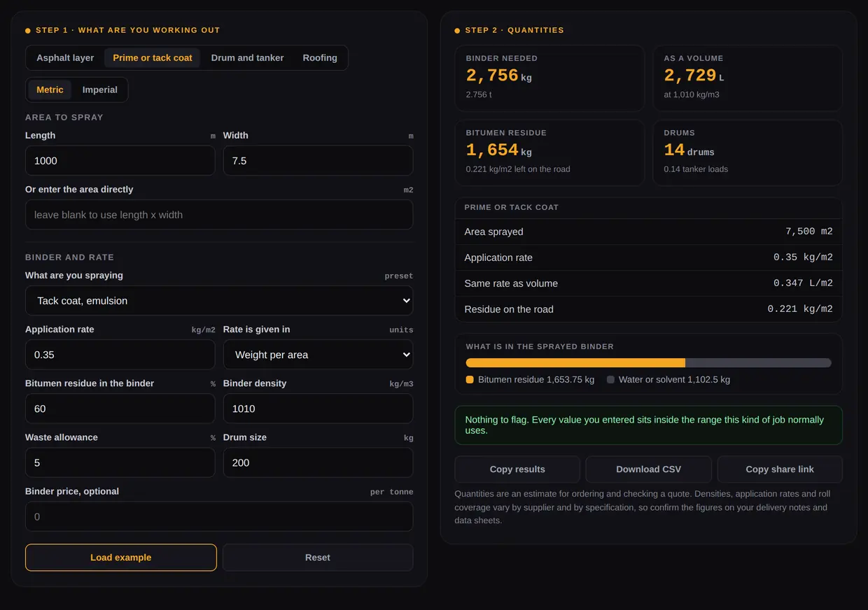Focus the Waste allowance field
Image resolution: width=868 pixels, height=610 pixels.
click(x=120, y=462)
